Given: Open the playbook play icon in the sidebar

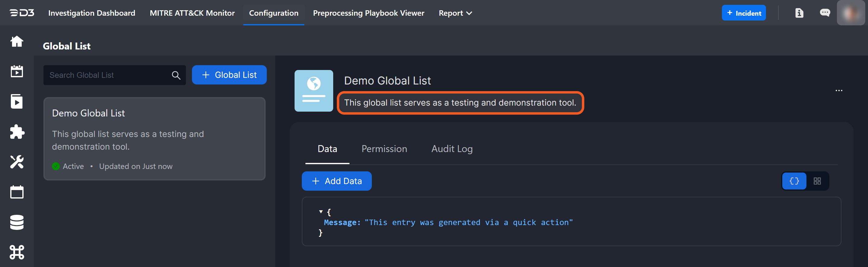Looking at the screenshot, I should pyautogui.click(x=17, y=101).
